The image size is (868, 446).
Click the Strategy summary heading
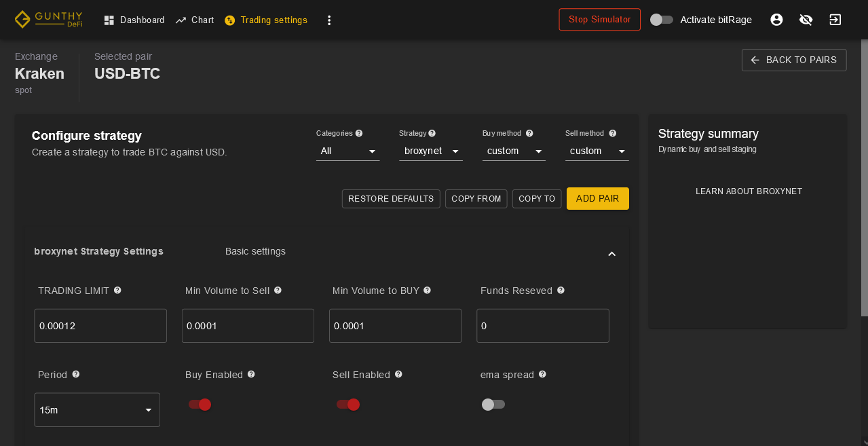pyautogui.click(x=709, y=134)
